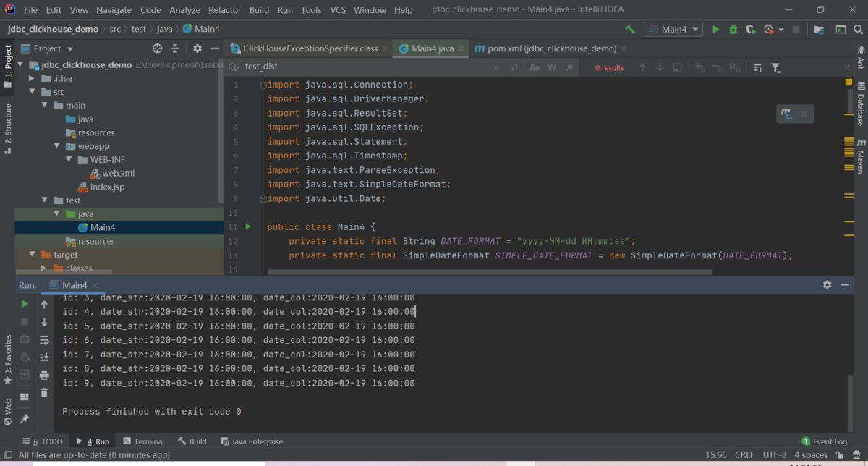Image resolution: width=868 pixels, height=466 pixels.
Task: Collapse the main folder node
Action: (44, 106)
